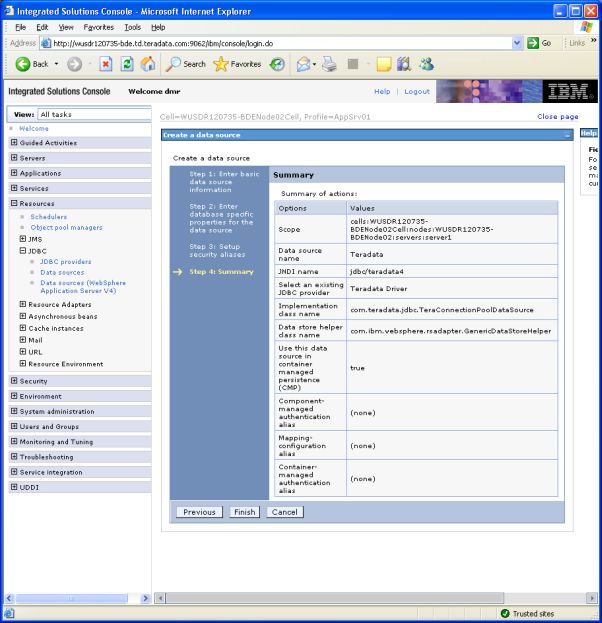Click the Stop loading icon

coord(106,64)
